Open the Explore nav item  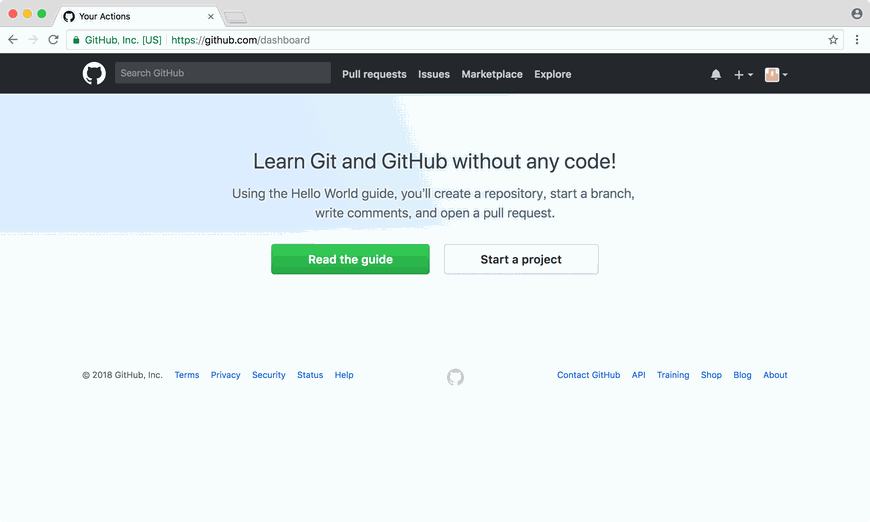coord(553,74)
